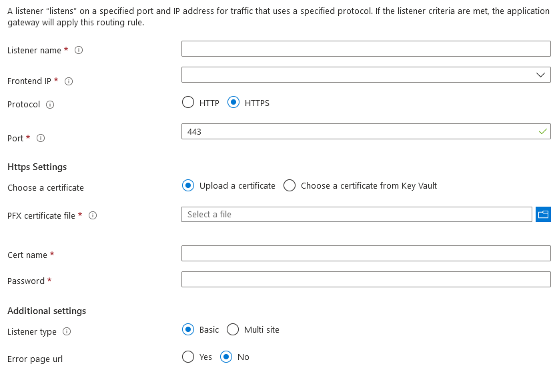Select the HTTP protocol option
559x392 pixels.
(x=188, y=103)
